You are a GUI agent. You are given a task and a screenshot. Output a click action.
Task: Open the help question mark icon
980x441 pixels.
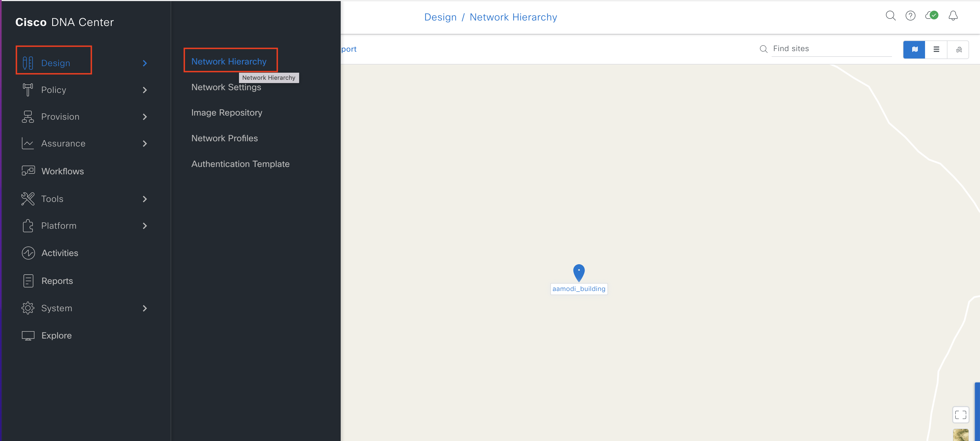(910, 16)
